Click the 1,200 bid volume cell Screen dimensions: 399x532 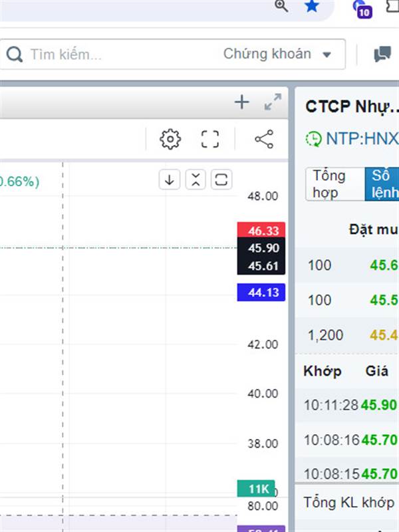click(325, 335)
